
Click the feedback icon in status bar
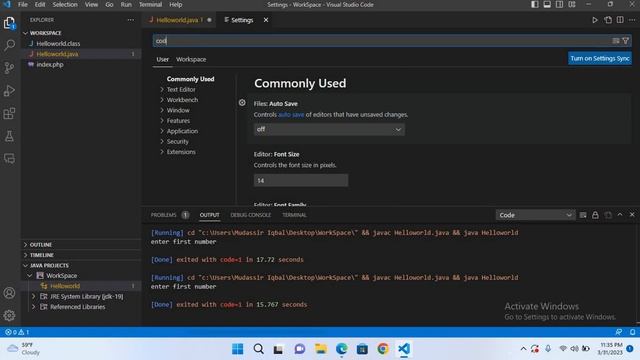[619, 332]
